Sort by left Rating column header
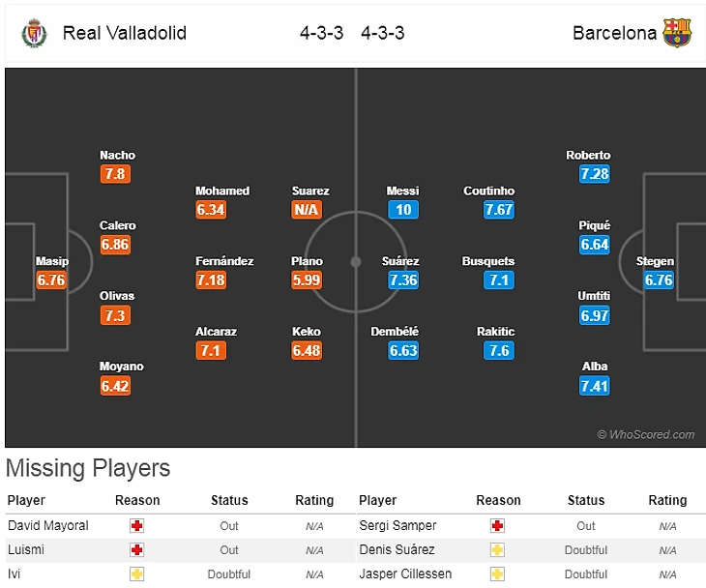706x588 pixels. (x=314, y=501)
